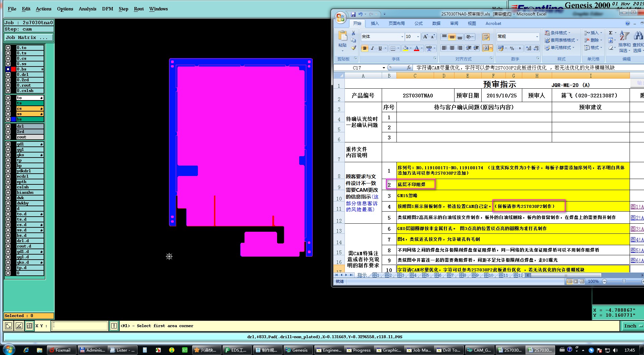
Task: Select sheet tab 指示
Action: point(362,275)
